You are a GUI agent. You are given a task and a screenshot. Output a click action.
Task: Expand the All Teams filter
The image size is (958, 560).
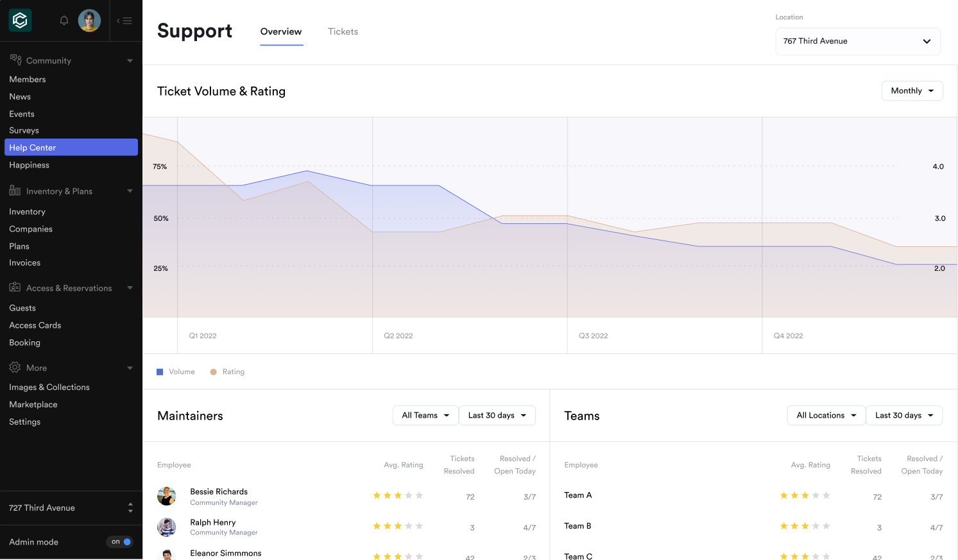click(x=425, y=416)
